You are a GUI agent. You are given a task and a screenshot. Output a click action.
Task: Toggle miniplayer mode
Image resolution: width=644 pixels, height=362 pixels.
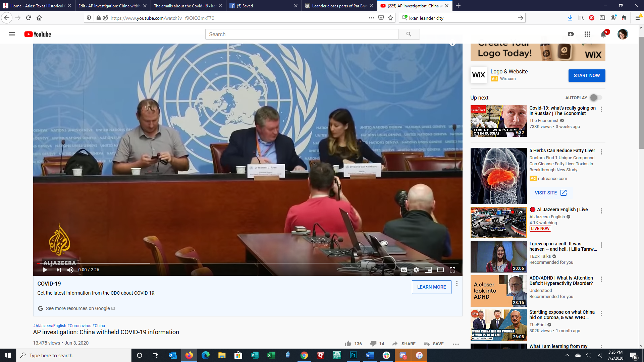(x=428, y=270)
